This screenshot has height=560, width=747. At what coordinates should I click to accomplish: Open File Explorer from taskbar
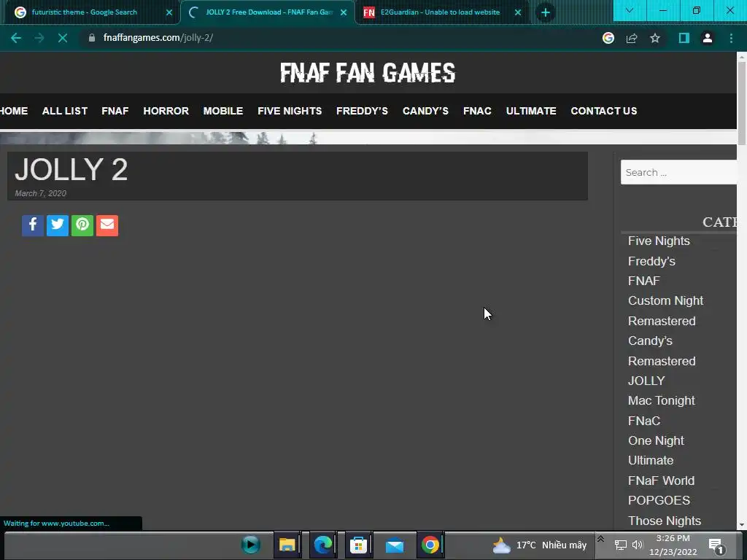[x=287, y=545]
